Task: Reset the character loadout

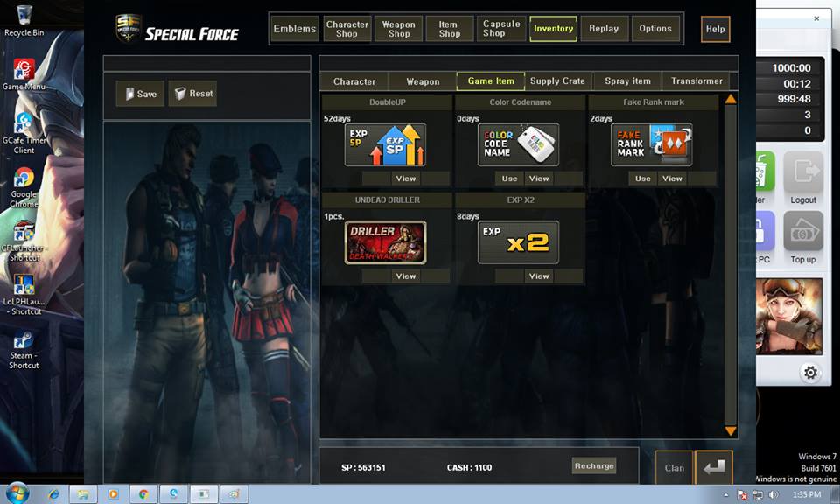Action: (x=192, y=94)
